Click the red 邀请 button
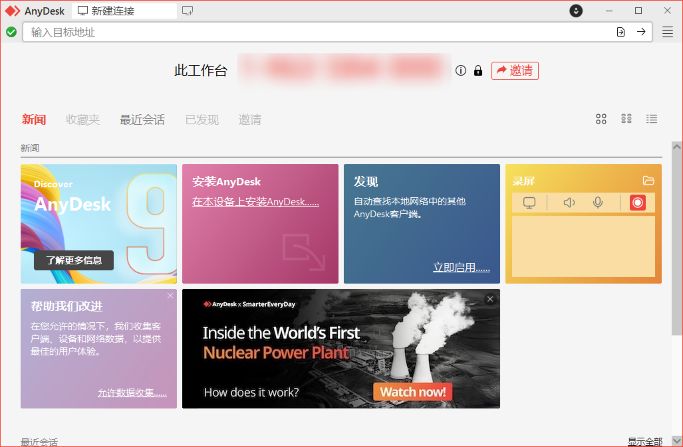683x447 pixels. 515,71
